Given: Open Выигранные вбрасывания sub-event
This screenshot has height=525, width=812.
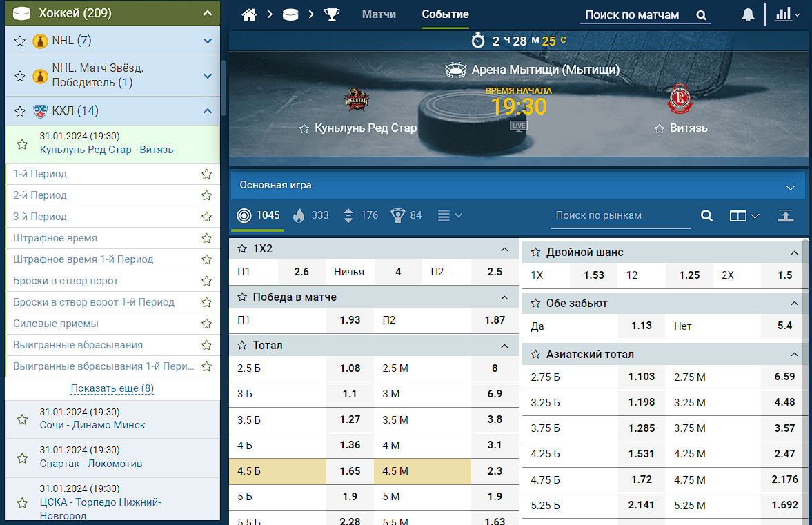Looking at the screenshot, I should [78, 345].
